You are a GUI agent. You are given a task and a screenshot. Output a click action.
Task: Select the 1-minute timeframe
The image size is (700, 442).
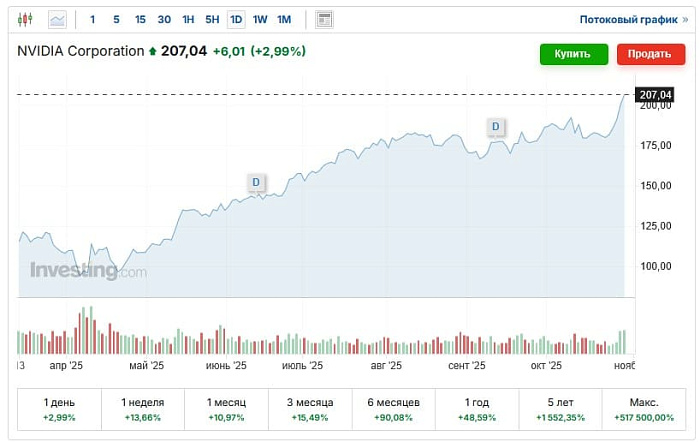(93, 19)
